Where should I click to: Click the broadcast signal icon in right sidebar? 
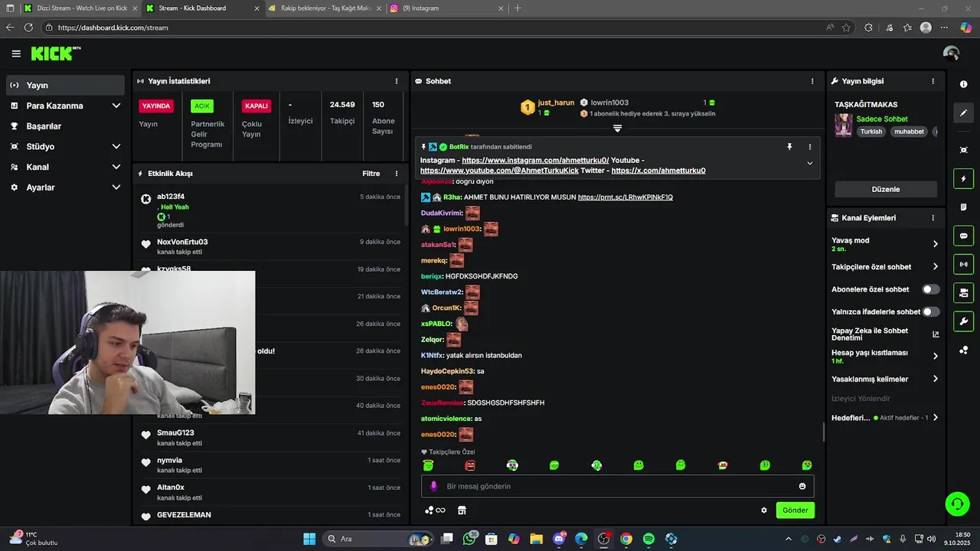pos(963,264)
